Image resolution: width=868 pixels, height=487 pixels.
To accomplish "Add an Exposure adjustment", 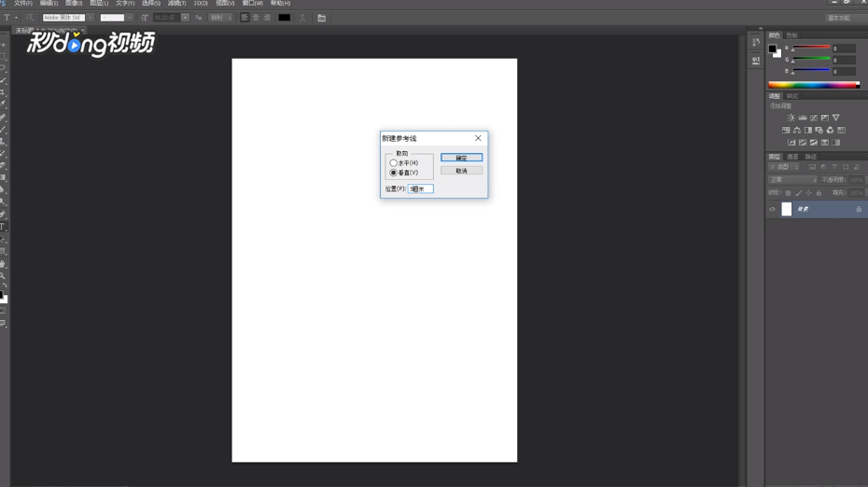I will (x=825, y=118).
